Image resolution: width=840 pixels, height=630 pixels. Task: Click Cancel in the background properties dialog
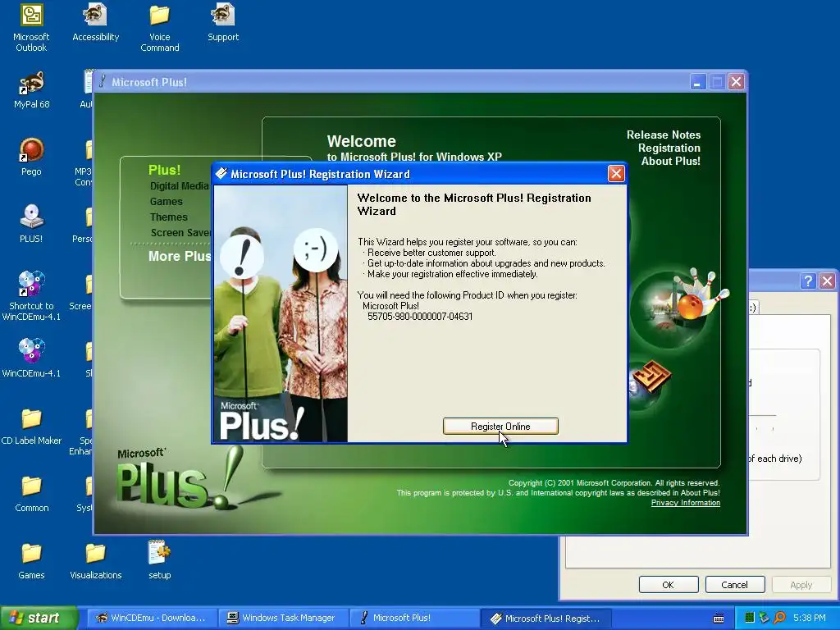pos(734,584)
